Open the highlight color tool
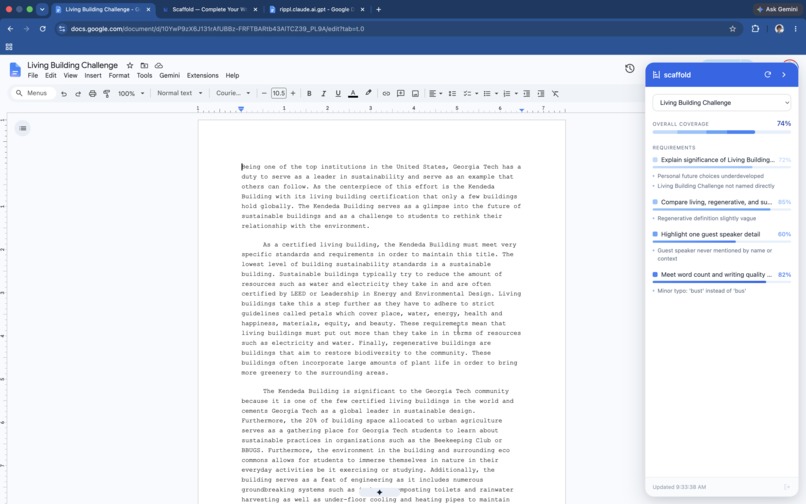This screenshot has height=504, width=806. coord(368,93)
